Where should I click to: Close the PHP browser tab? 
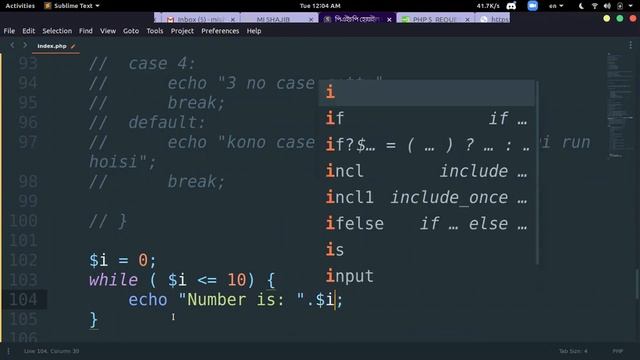coord(467,20)
